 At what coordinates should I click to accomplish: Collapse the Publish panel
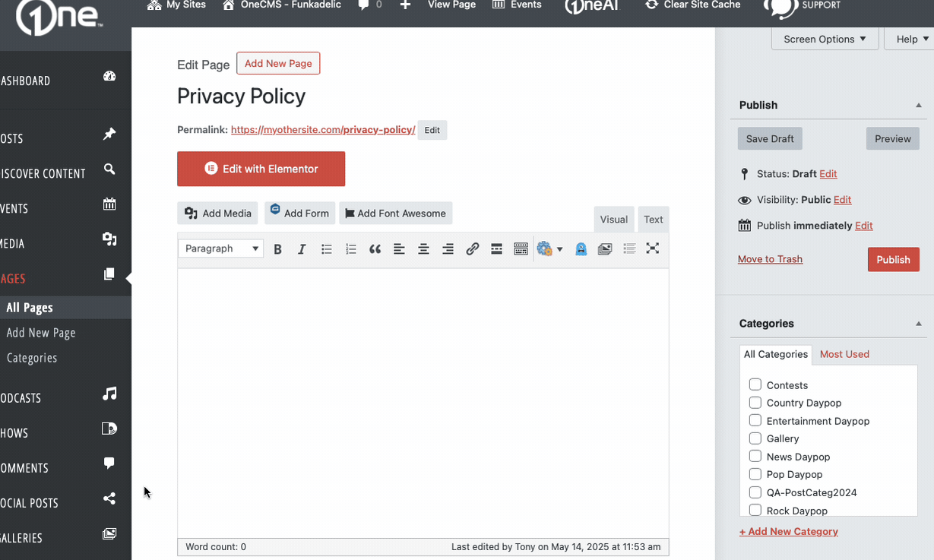[918, 105]
